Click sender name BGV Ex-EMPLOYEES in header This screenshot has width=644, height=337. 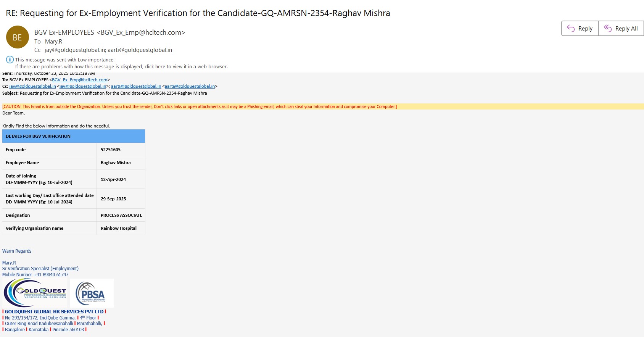coord(64,32)
